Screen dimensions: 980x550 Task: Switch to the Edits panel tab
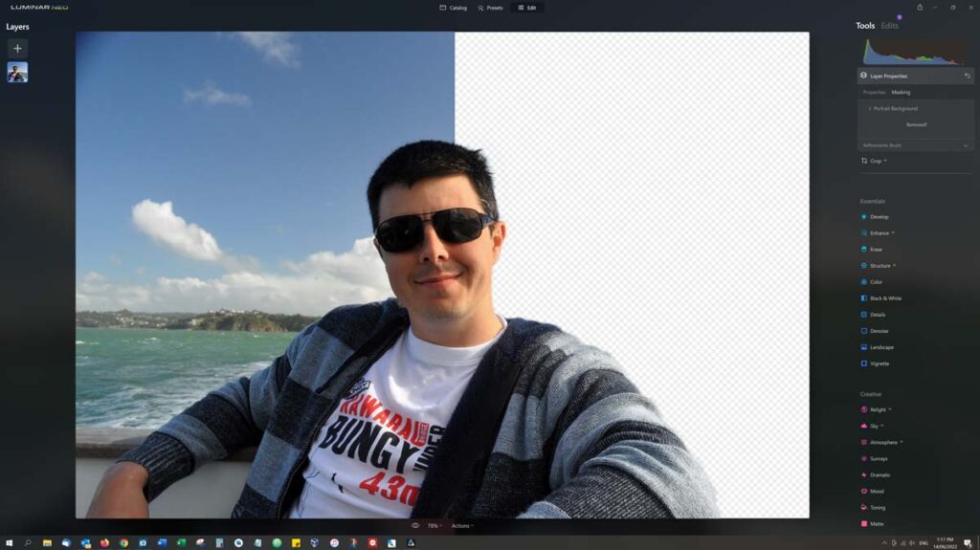890,26
